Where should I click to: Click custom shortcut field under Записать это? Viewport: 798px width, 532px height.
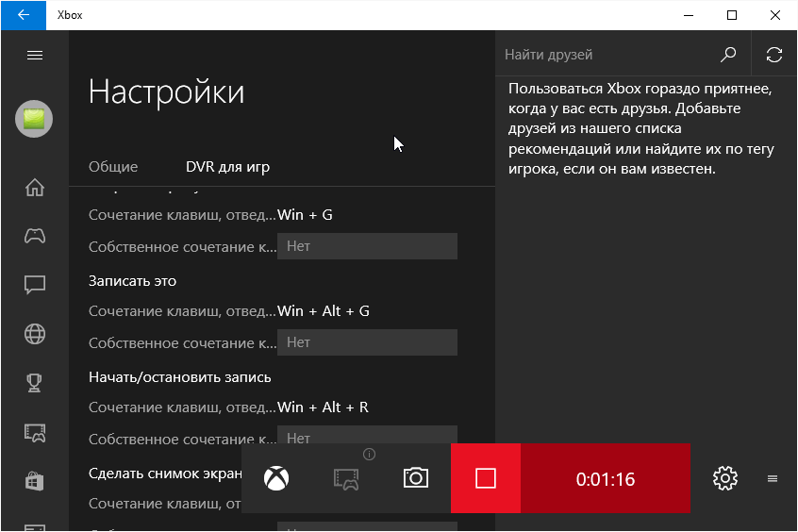click(x=367, y=342)
